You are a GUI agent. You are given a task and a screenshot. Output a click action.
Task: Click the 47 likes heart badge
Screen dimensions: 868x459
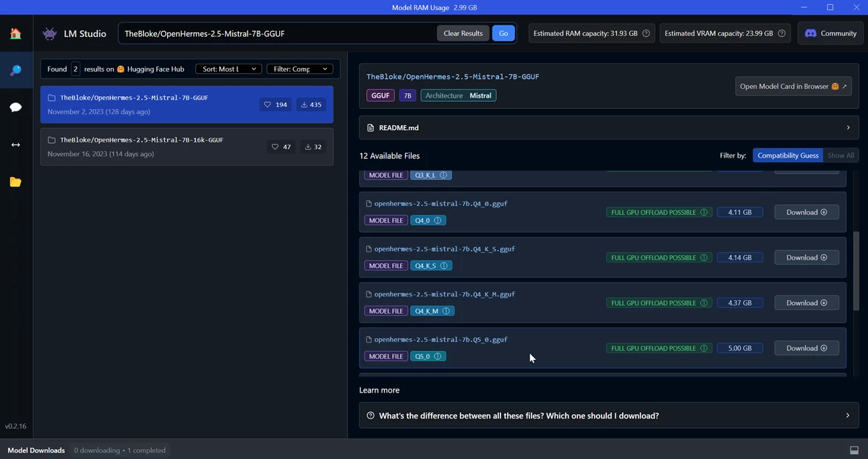pos(281,147)
